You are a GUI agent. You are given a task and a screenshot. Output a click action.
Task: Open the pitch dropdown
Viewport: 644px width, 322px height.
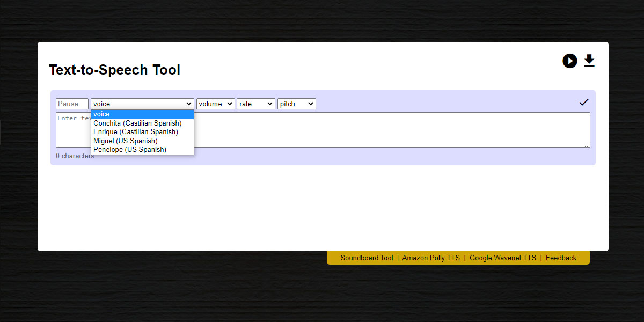pyautogui.click(x=296, y=104)
